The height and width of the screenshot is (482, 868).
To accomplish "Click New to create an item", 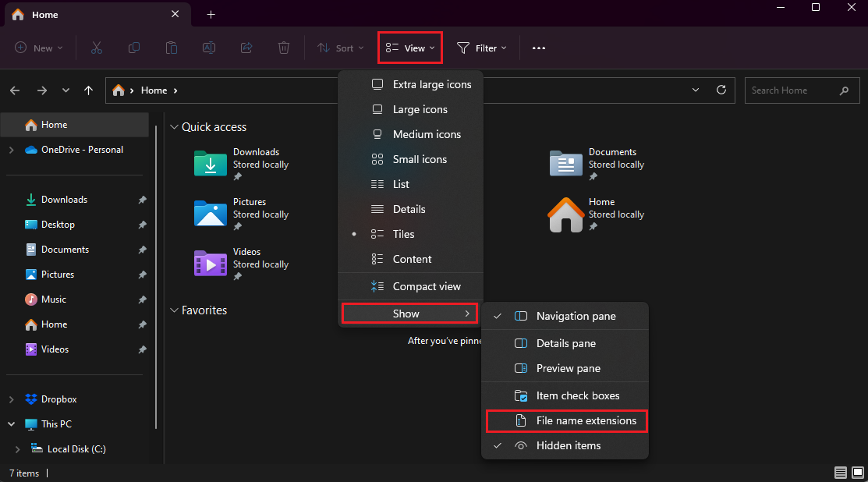I will pos(37,48).
